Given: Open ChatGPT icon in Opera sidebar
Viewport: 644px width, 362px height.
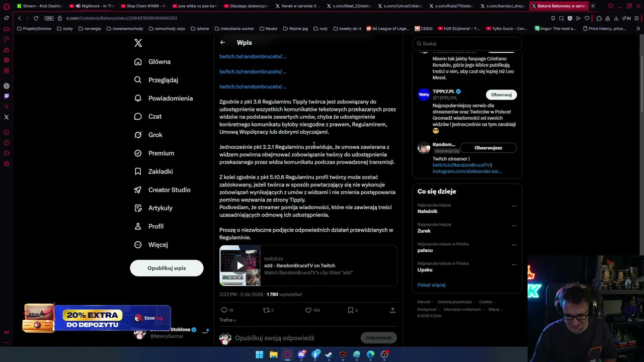Looking at the screenshot, I should (x=7, y=86).
